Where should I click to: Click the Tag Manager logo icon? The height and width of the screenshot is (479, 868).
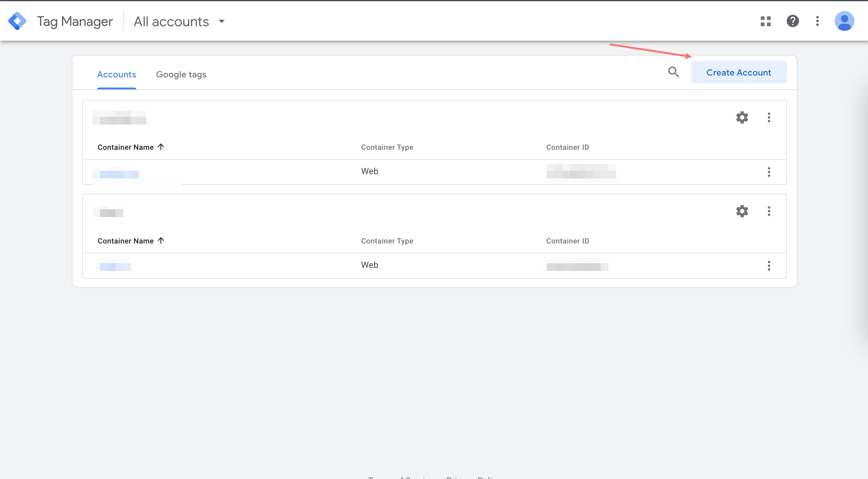point(17,21)
